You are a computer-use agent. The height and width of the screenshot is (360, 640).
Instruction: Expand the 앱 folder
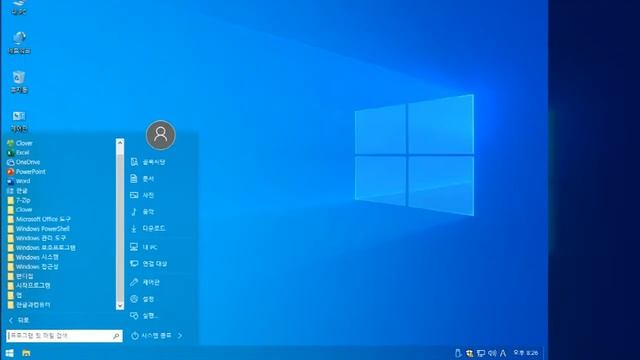[14, 295]
